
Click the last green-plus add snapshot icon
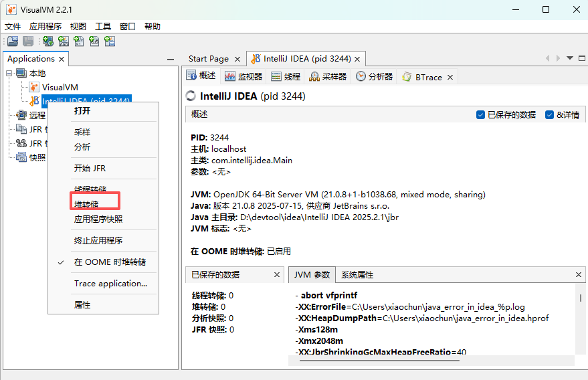coord(110,41)
